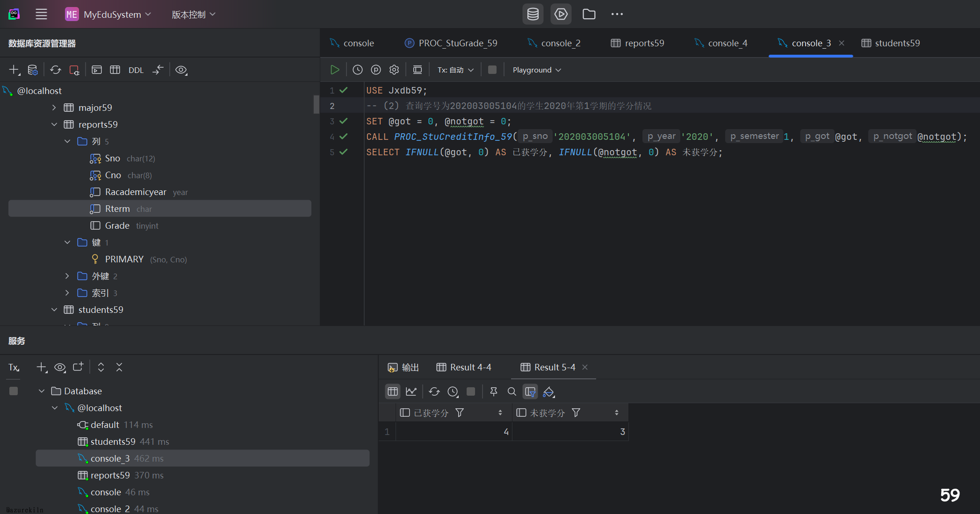Toggle the view options eye icon in the explorer
This screenshot has height=514, width=980.
(x=181, y=70)
